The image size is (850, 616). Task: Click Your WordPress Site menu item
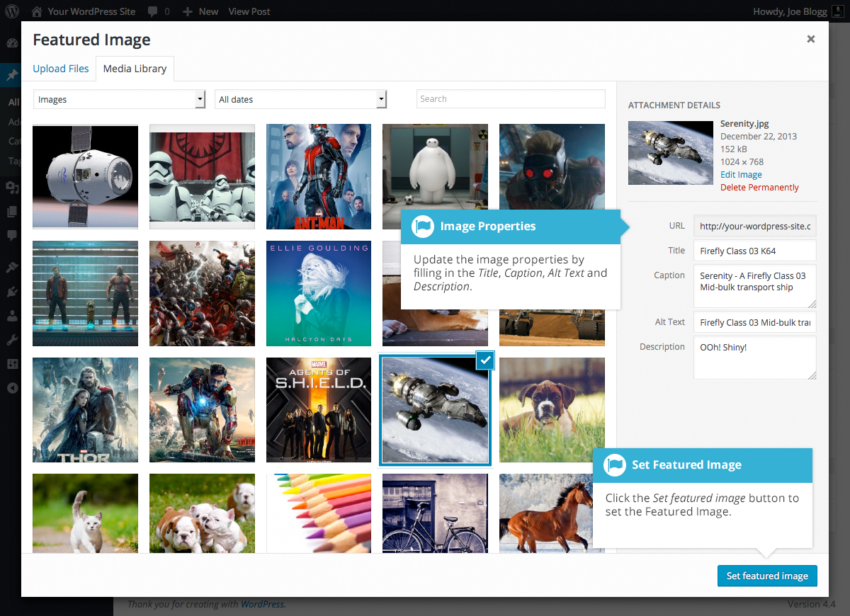click(84, 11)
